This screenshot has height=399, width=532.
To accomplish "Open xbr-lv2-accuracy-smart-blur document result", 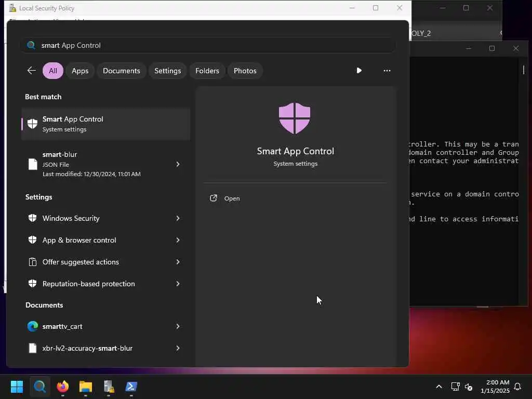I will coord(106,348).
